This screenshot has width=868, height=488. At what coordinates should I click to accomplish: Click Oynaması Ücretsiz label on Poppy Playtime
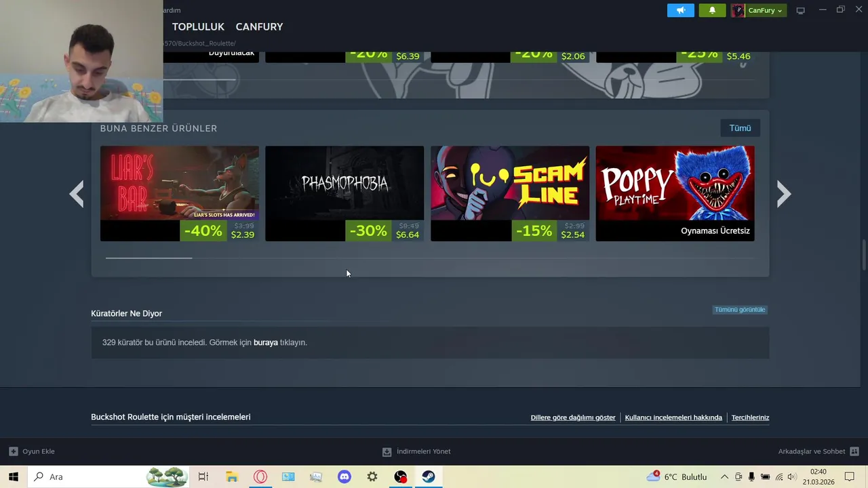tap(715, 230)
